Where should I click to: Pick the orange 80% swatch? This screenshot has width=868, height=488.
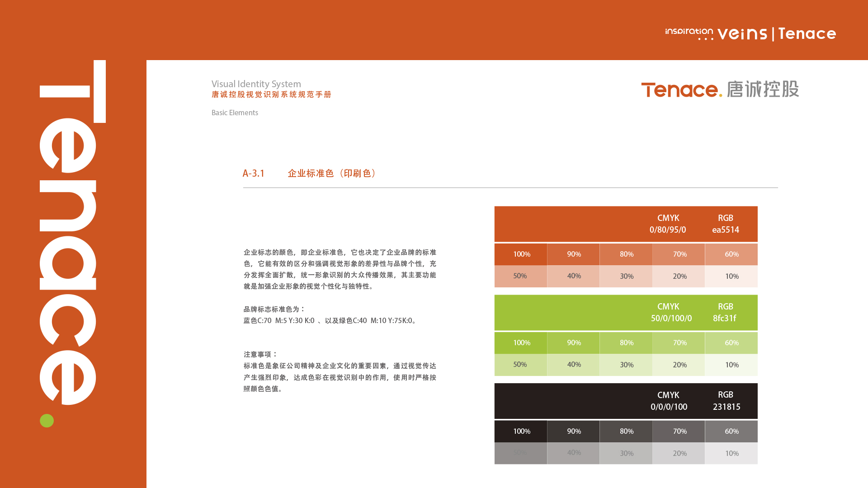click(x=626, y=254)
